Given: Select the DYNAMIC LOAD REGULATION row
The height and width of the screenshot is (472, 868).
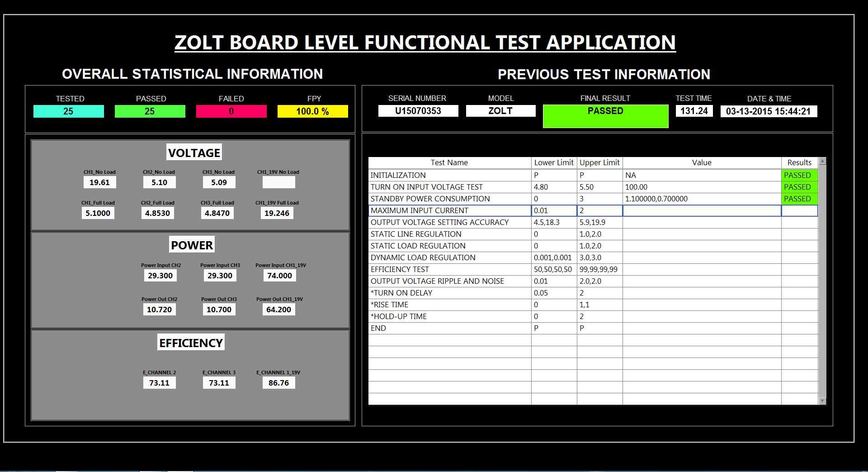Looking at the screenshot, I should pyautogui.click(x=593, y=257).
